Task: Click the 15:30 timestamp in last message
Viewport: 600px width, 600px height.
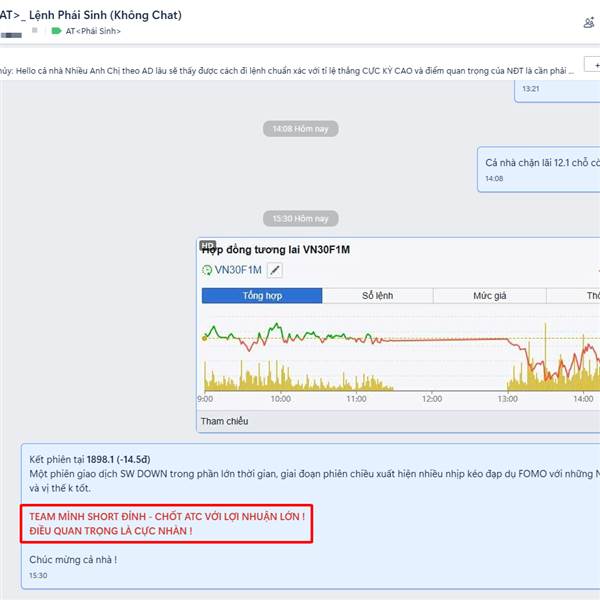Action: [x=38, y=576]
